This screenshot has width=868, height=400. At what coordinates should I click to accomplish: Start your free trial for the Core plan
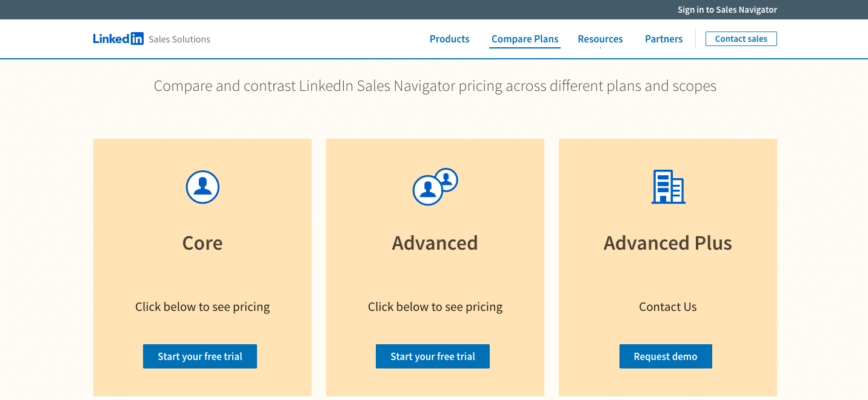pyautogui.click(x=199, y=356)
